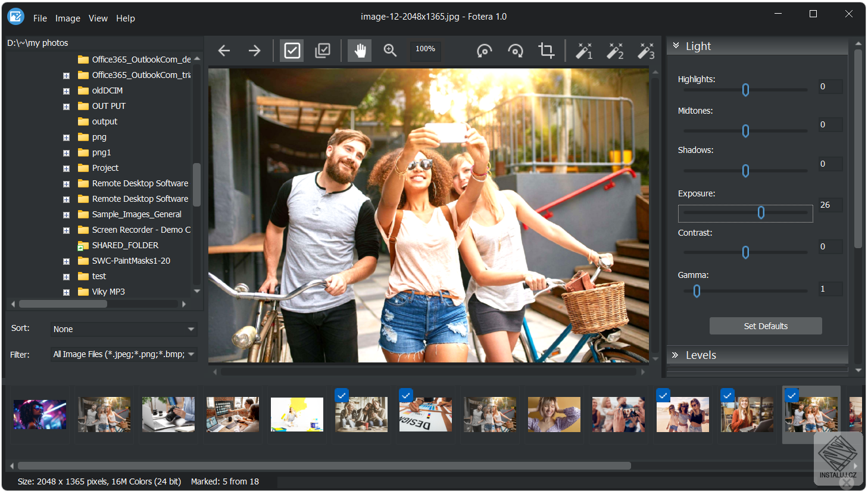Open the Image menu

(x=68, y=18)
